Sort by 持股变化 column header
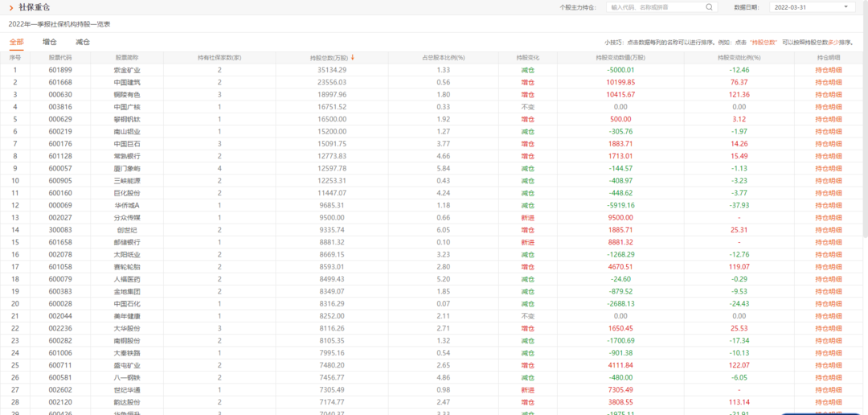 (x=527, y=58)
